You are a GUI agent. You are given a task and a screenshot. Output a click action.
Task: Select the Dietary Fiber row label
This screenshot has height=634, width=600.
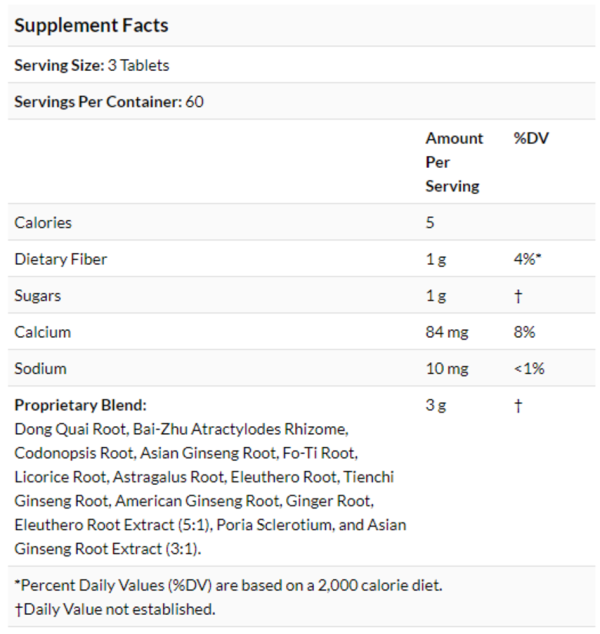[x=60, y=259]
